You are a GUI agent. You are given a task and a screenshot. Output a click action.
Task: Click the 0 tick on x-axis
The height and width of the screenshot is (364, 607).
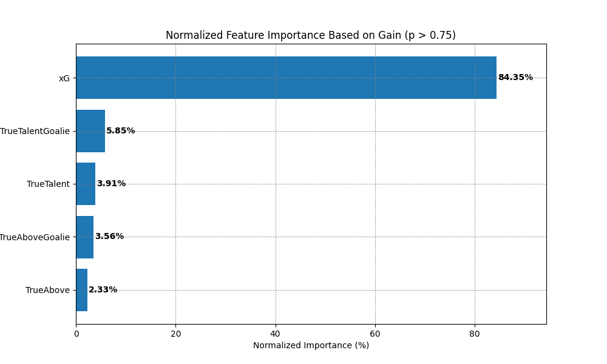pos(76,333)
